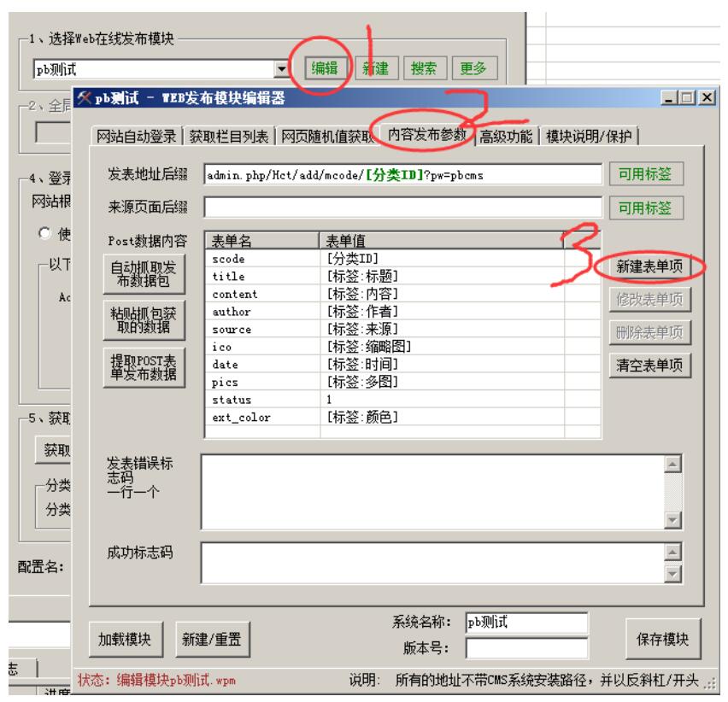Click 可用标签 next to 发表地址后缀
The width and height of the screenshot is (728, 702).
coord(646,174)
